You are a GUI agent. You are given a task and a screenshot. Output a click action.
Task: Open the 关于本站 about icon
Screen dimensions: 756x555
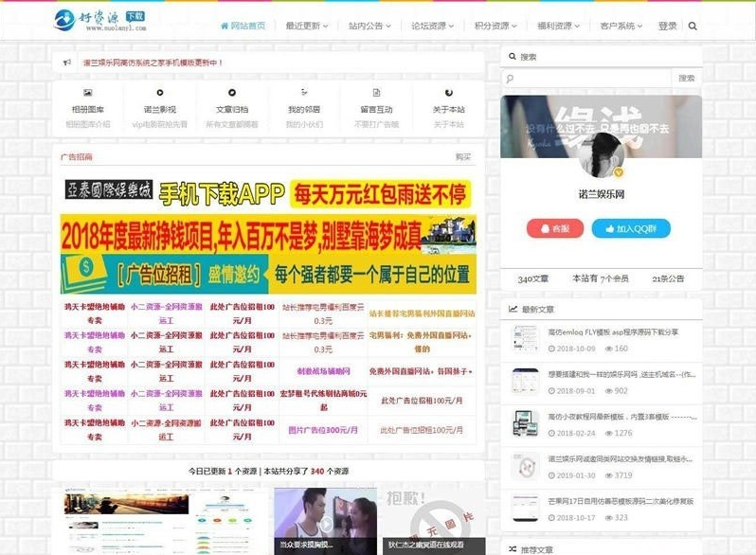(448, 93)
